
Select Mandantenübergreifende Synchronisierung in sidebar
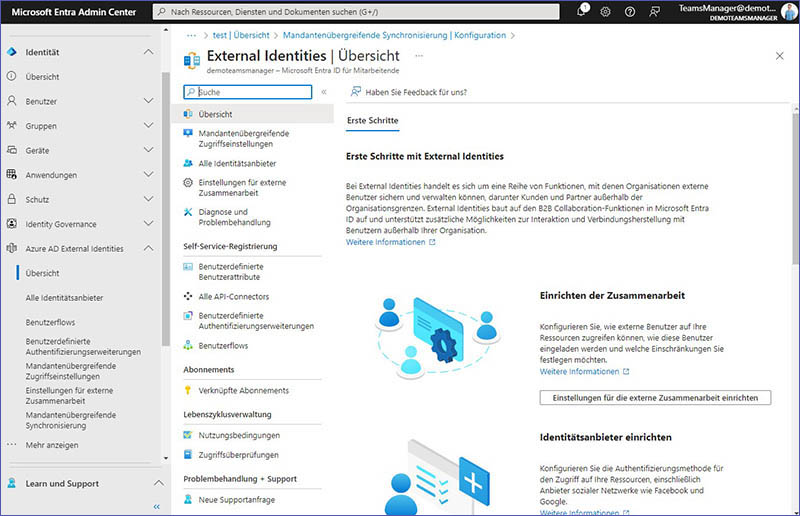71,420
